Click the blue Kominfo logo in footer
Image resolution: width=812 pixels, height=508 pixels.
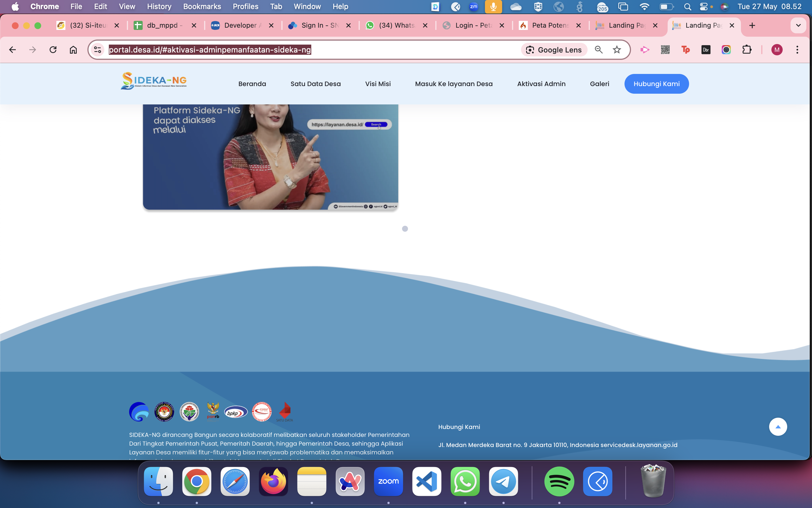click(139, 411)
